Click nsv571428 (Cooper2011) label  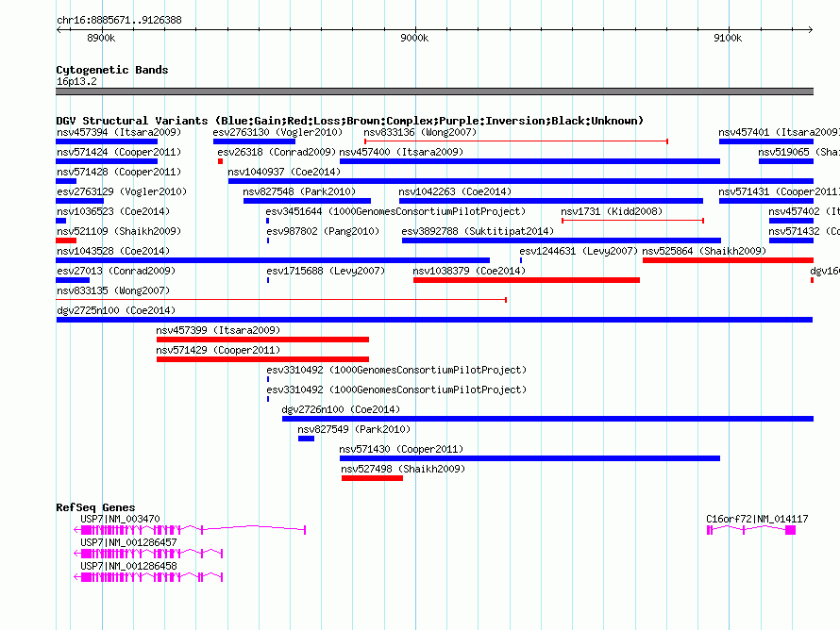tap(119, 172)
